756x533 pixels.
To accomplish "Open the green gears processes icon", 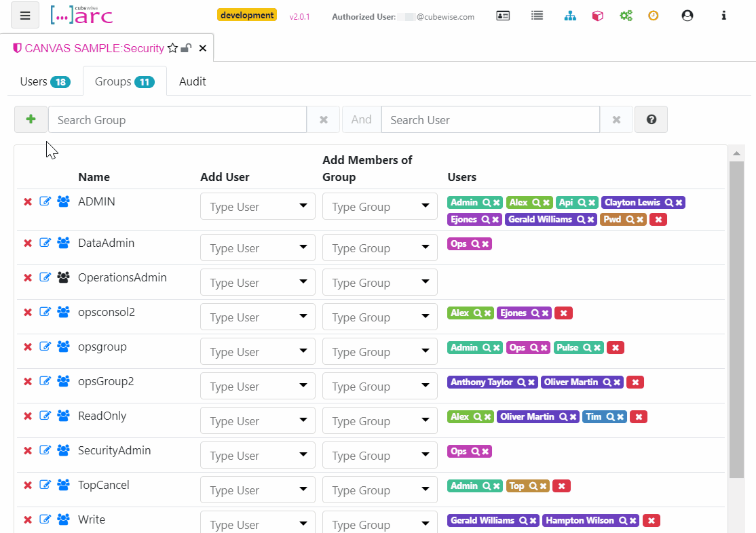I will click(x=626, y=16).
